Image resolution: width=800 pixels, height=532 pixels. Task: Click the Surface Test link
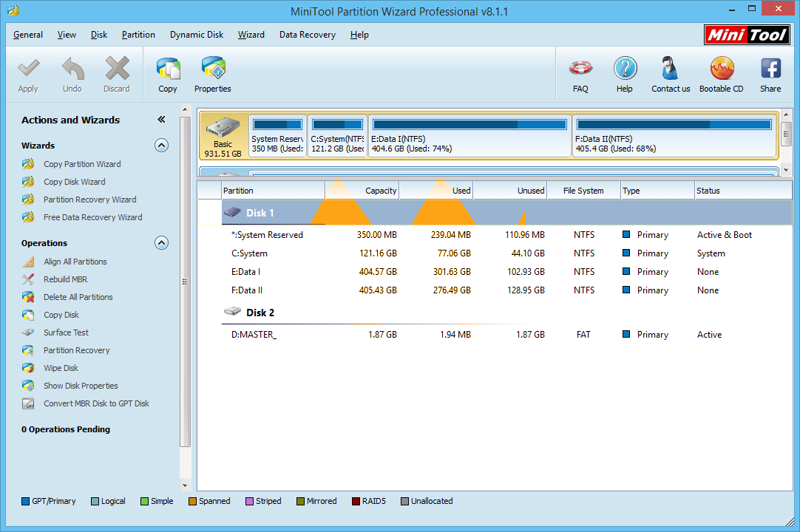(x=66, y=332)
